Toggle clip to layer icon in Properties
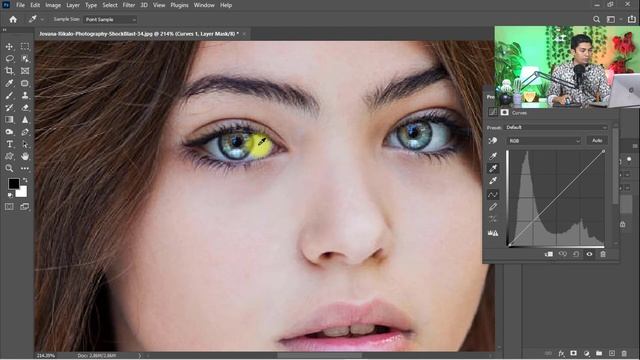640x360 pixels. point(549,254)
